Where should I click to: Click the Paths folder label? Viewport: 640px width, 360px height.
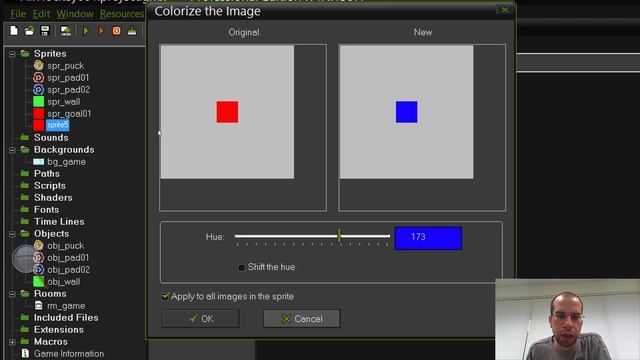coord(47,173)
